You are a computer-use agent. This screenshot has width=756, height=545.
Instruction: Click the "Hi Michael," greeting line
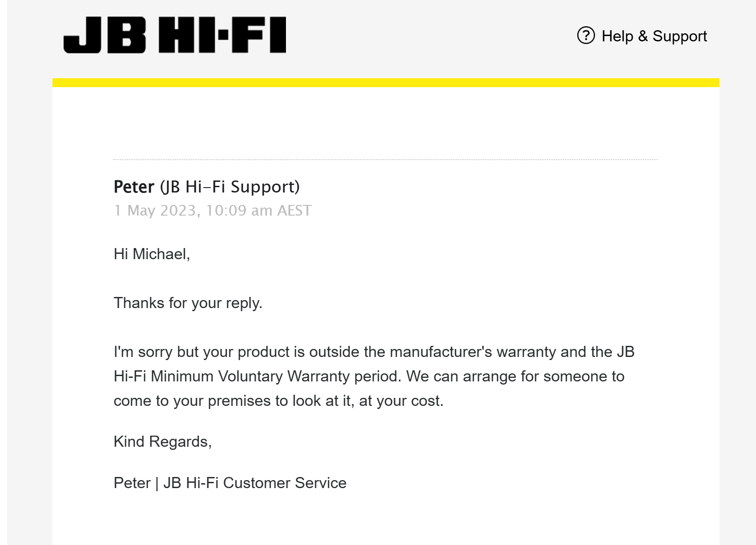click(x=152, y=254)
